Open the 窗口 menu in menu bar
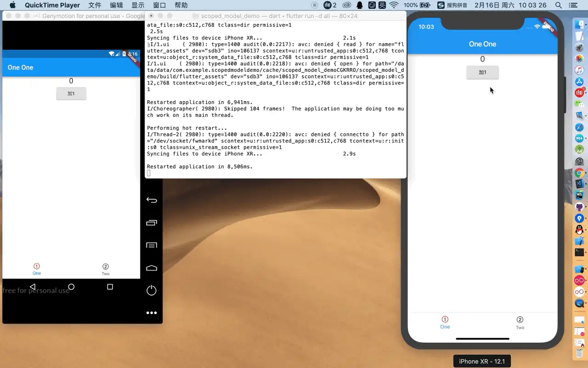This screenshot has height=368, width=588. (x=159, y=5)
